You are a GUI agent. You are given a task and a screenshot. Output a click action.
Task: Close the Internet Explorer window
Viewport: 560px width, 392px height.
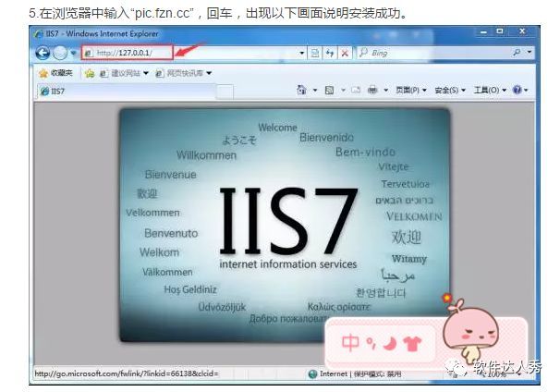(x=522, y=31)
